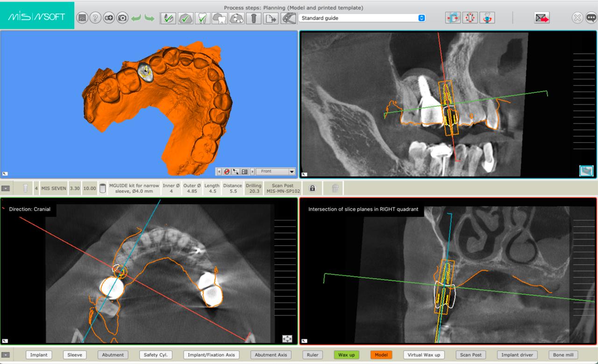
Task: Click the diagonal axis icon in 3D view toolbar
Action: [236, 172]
